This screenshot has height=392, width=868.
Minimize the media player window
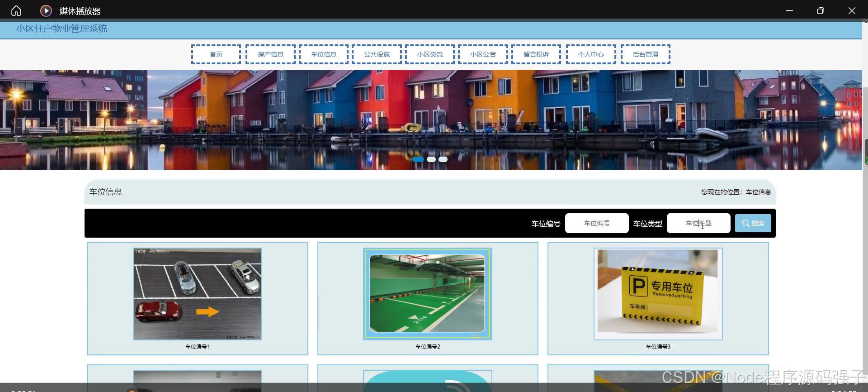click(x=789, y=10)
